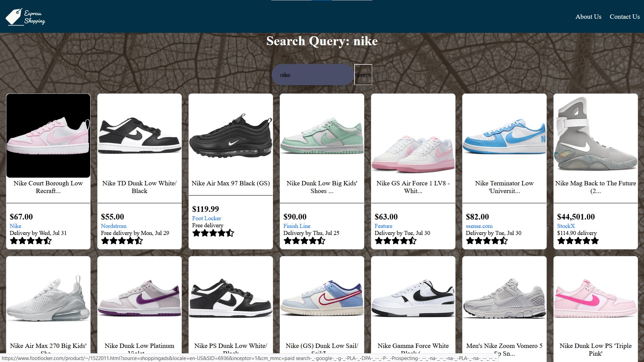Select Free delivery by Mon, Jul 29 text
Viewport: 644px width, 362px height.
click(x=135, y=233)
